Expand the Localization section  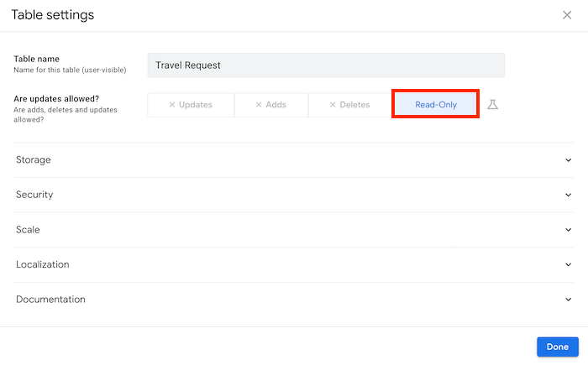[x=294, y=264]
